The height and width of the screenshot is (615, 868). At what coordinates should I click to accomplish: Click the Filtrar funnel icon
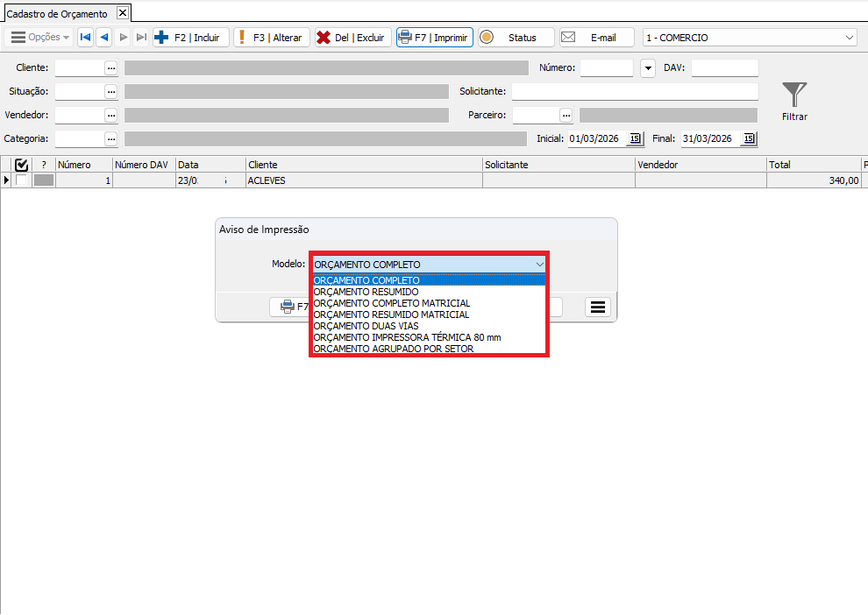tap(794, 95)
